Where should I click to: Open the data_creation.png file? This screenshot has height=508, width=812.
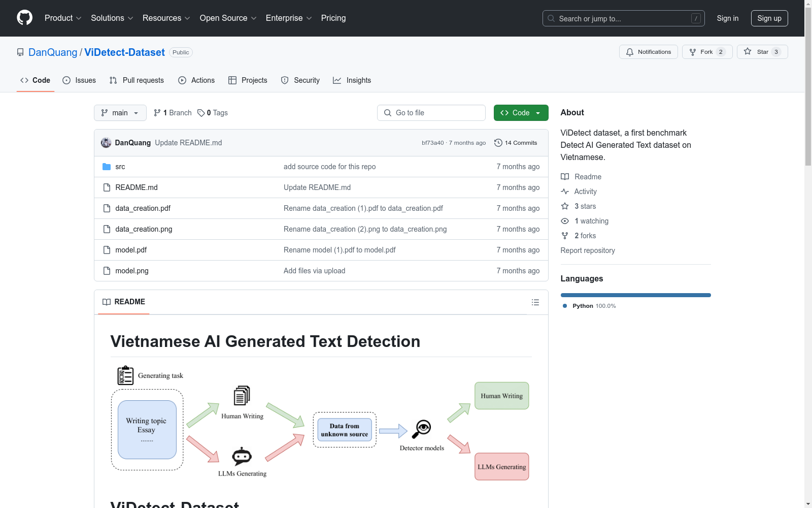click(144, 229)
